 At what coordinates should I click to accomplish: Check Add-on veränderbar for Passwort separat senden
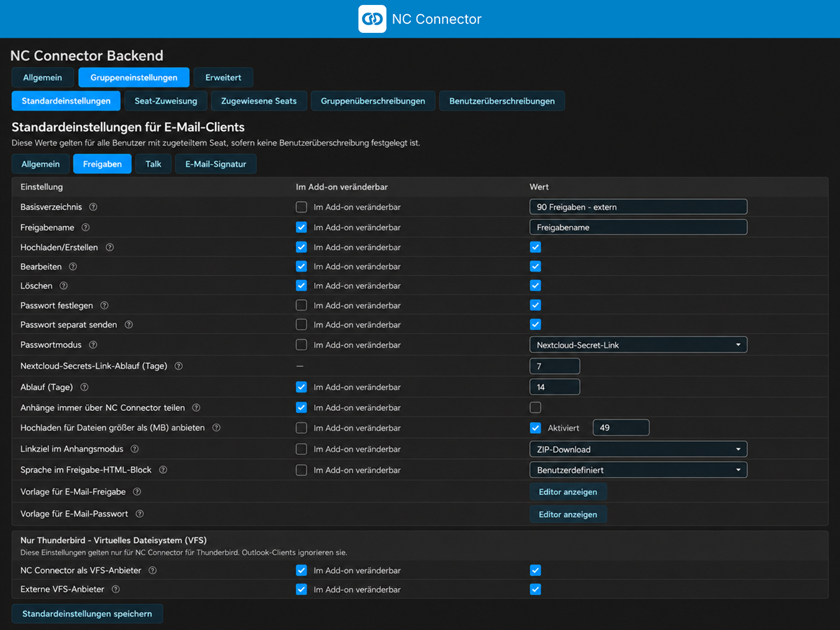(302, 325)
